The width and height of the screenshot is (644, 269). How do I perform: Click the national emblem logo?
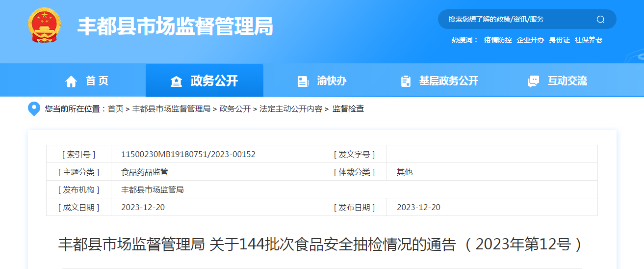(x=45, y=26)
